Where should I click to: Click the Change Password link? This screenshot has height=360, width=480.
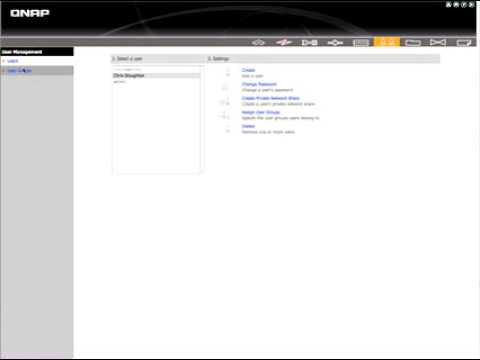click(259, 84)
